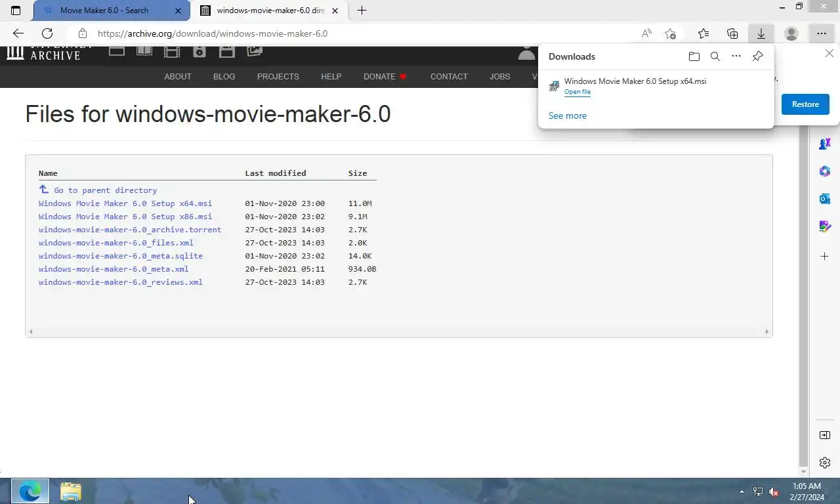Search downloads using the magnifier icon
This screenshot has width=840, height=504.
715,56
